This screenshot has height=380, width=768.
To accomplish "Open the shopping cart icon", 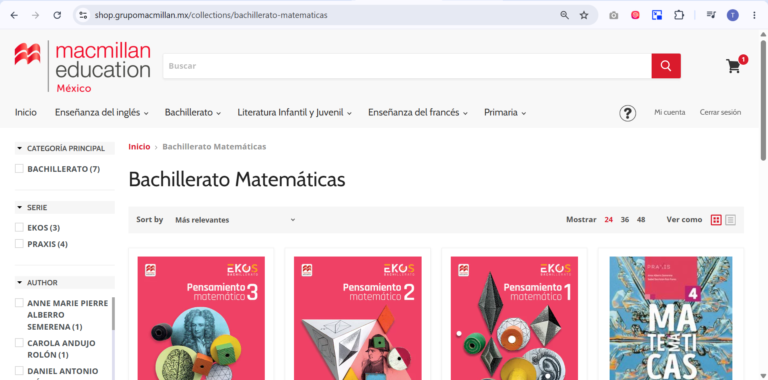I will (x=733, y=66).
